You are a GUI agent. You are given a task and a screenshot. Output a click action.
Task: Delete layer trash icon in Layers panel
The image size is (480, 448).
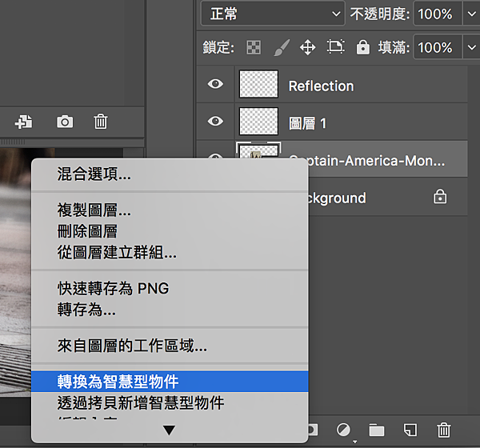tap(444, 430)
